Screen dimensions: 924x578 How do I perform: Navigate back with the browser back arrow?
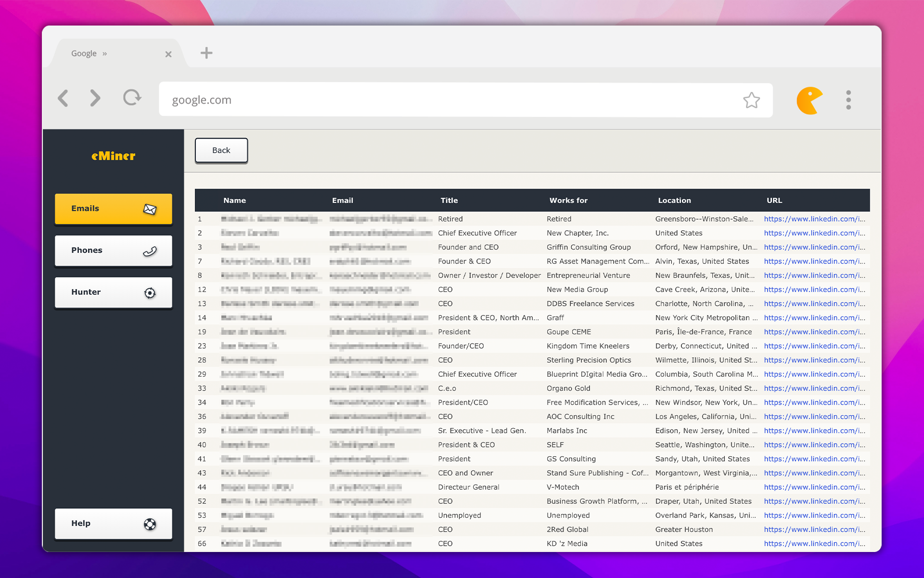coord(63,98)
